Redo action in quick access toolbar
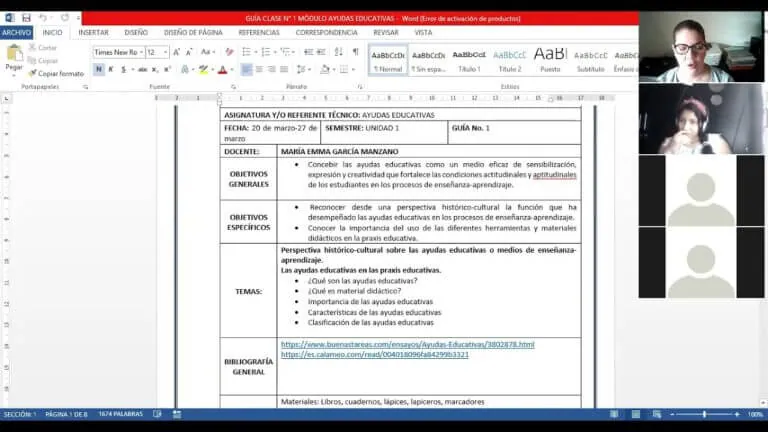Screen dimensions: 768x432 click(x=65, y=18)
